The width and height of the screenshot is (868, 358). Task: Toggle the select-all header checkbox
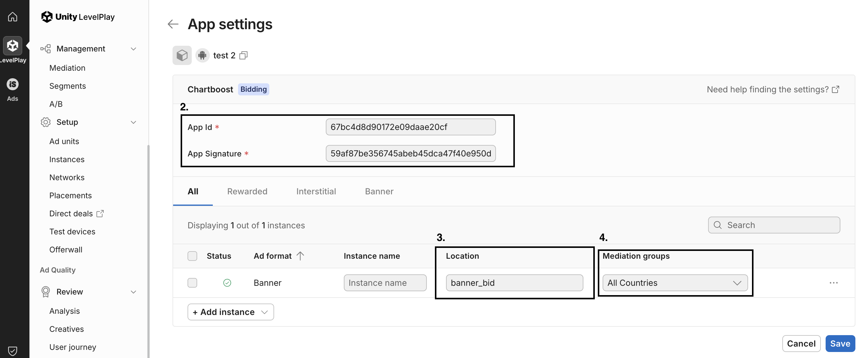coord(192,256)
